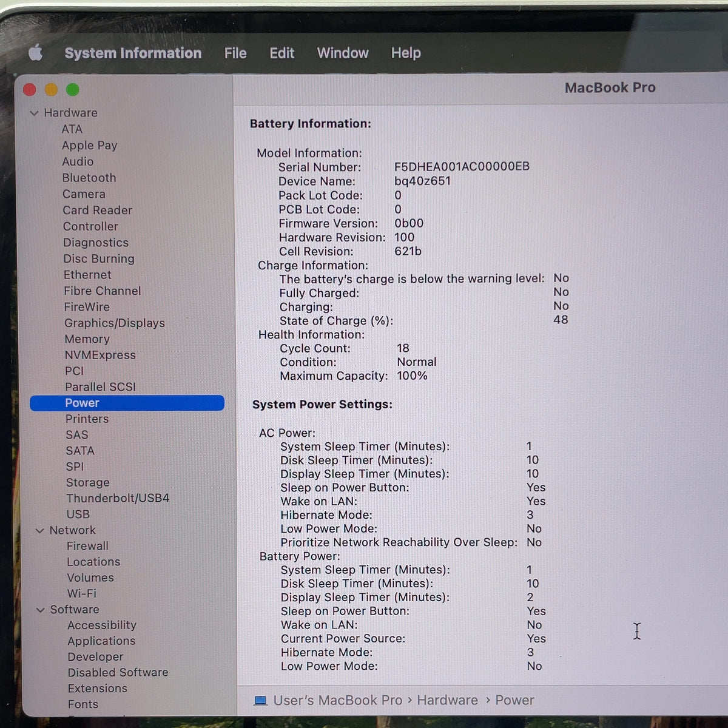Viewport: 728px width, 728px height.
Task: Select Apple Pay in the sidebar
Action: (x=89, y=146)
